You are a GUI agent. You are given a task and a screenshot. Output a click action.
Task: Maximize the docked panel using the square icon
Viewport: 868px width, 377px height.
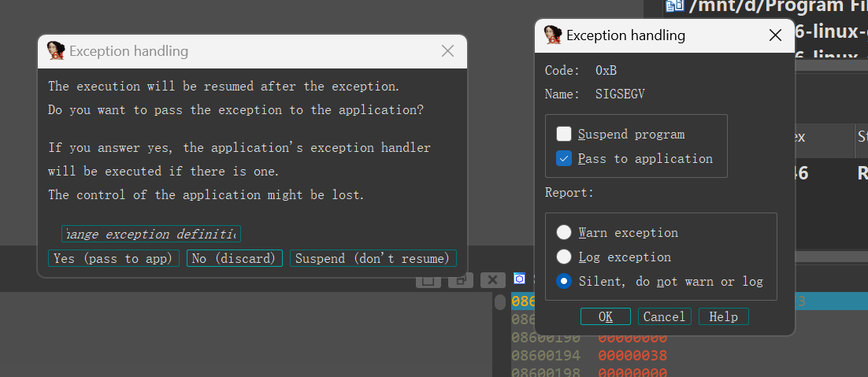click(x=428, y=279)
